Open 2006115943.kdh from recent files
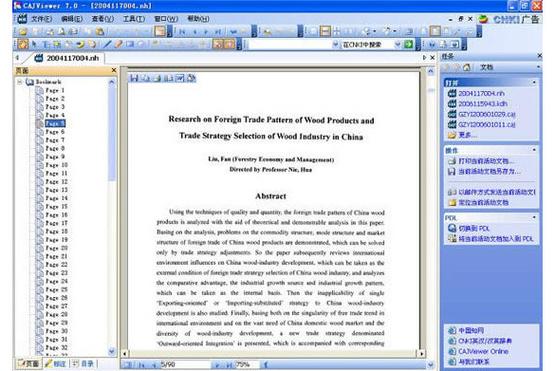This screenshot has height=371, width=555. coord(483,104)
